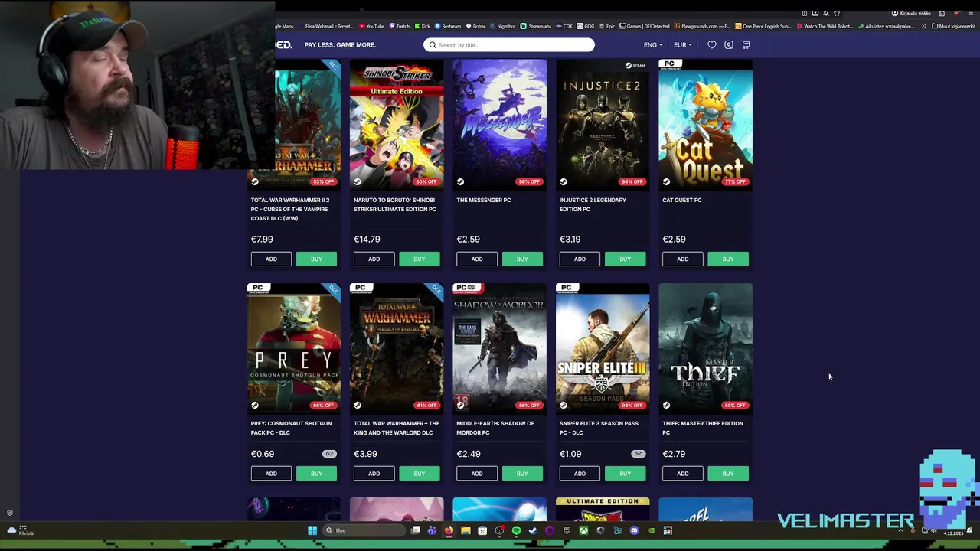This screenshot has height=551, width=980.
Task: Open THIEF: MASTER THIEF EDITION PC title link
Action: coord(703,428)
